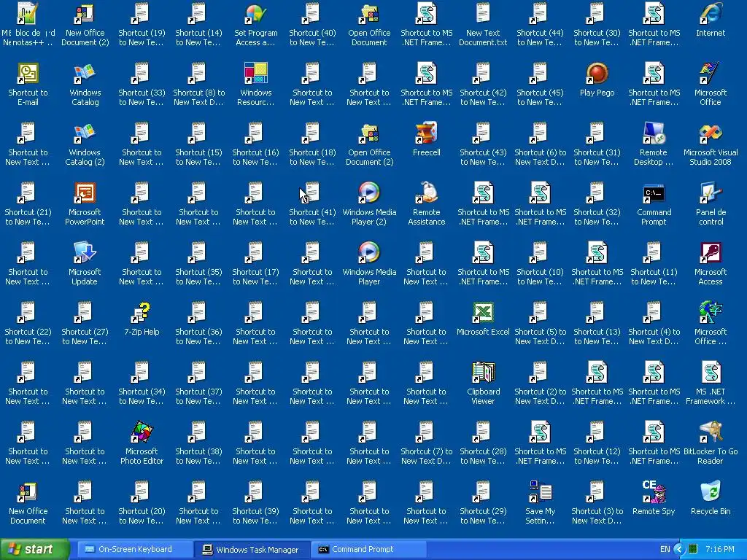747x560 pixels.
Task: Click the green Task Manager tray icon
Action: pyautogui.click(x=693, y=549)
